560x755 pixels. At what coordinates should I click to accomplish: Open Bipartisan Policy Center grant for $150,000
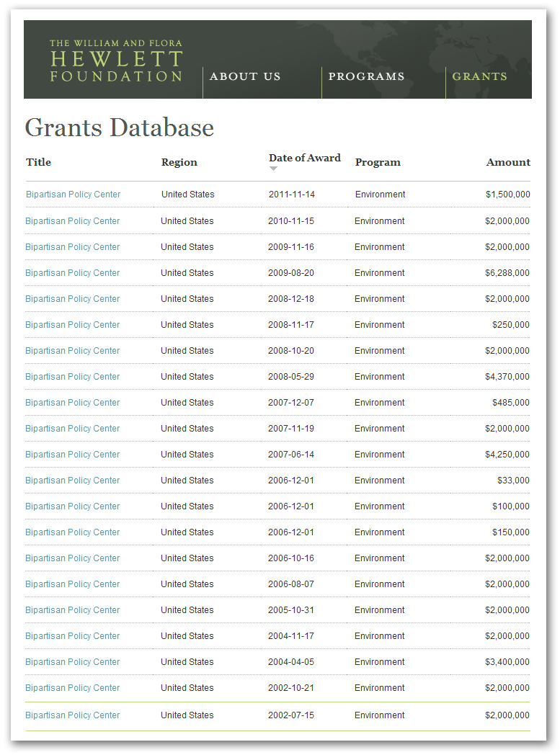coord(72,533)
